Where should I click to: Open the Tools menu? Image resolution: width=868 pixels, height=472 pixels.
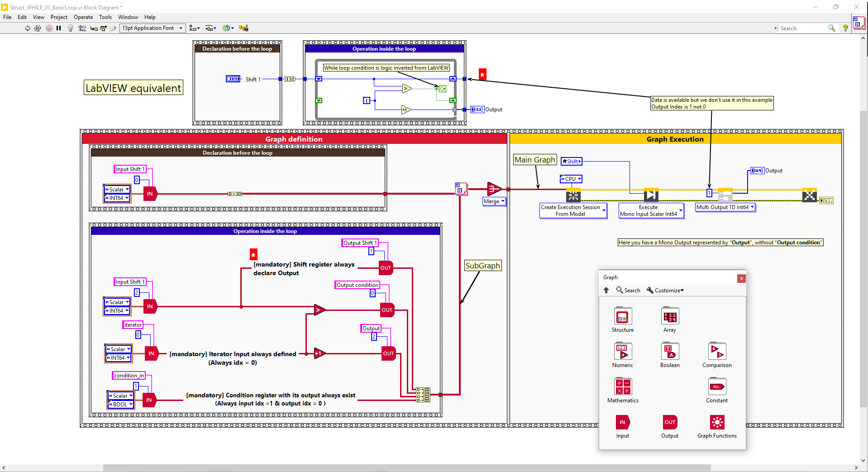105,17
